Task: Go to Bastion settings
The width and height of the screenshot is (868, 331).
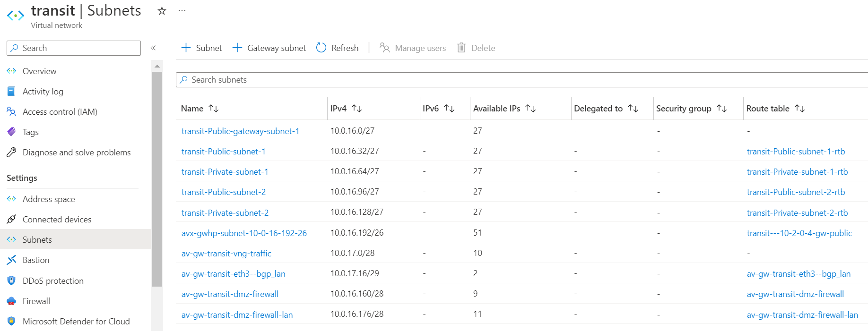Action: pyautogui.click(x=35, y=260)
